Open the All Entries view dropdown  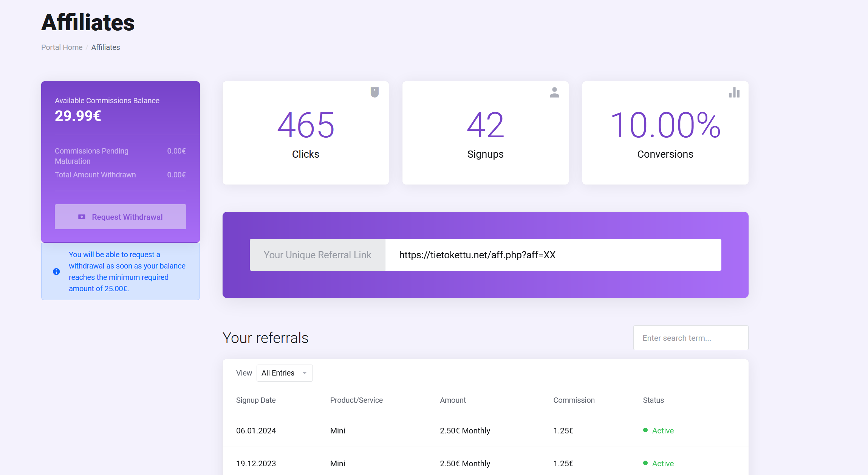coord(284,373)
